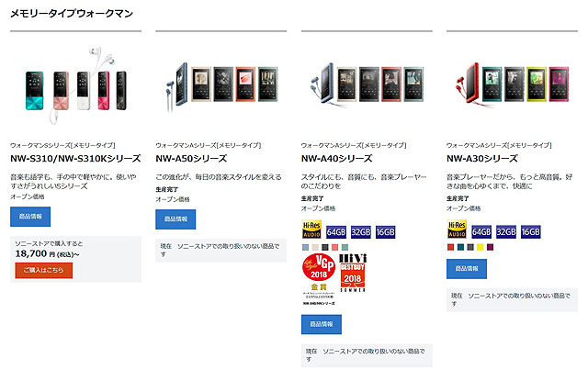Click the HiVi Best Buy 2018 badge
The image size is (588, 381).
pyautogui.click(x=353, y=273)
